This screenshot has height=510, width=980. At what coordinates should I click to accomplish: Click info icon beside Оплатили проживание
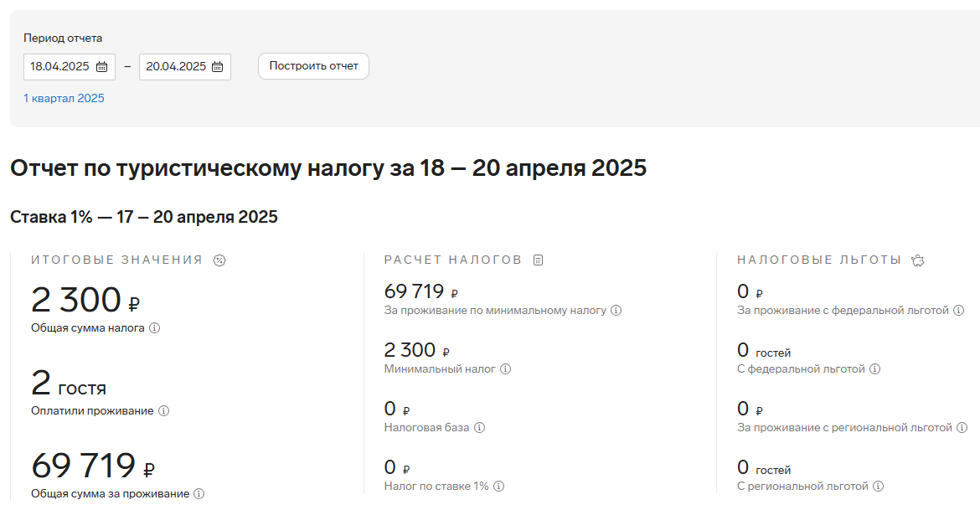(x=163, y=411)
